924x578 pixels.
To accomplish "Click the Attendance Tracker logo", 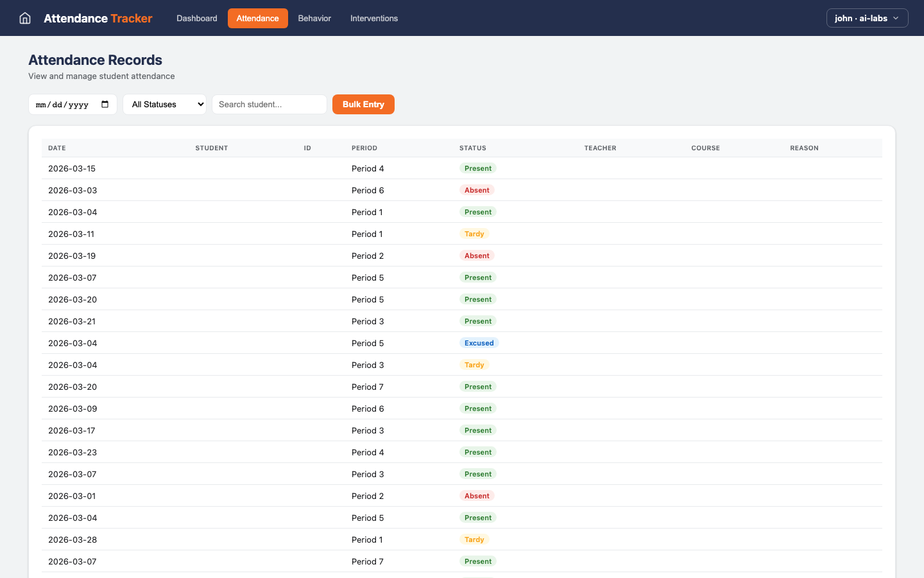I will [x=98, y=18].
